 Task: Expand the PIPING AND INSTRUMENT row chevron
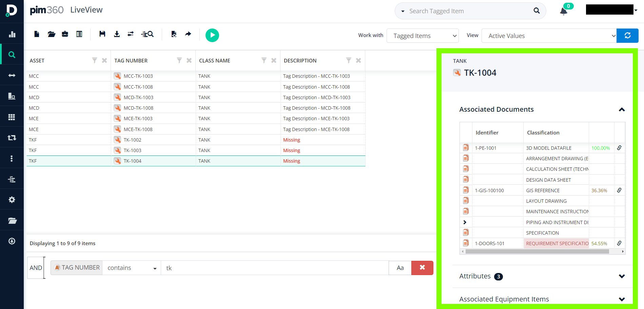[x=465, y=222]
